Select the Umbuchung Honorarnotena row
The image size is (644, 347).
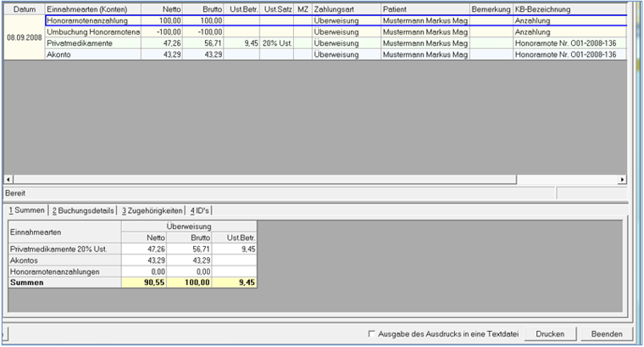pos(336,32)
